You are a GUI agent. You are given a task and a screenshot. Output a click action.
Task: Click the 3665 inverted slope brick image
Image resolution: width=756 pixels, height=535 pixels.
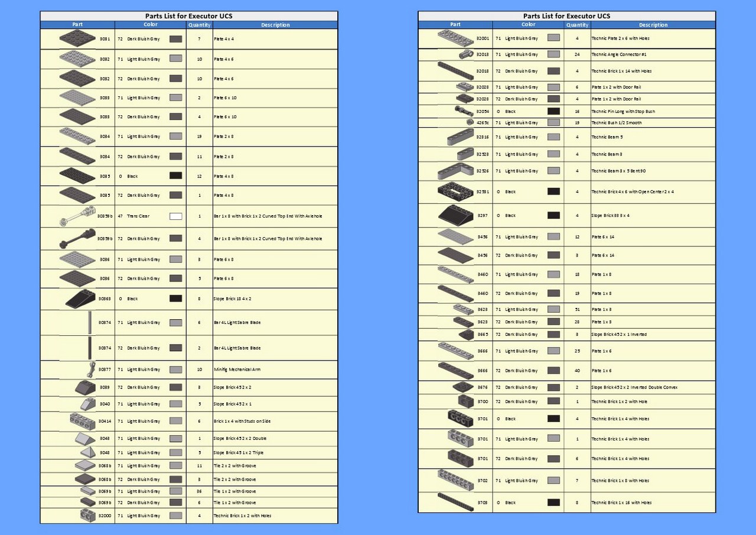point(466,335)
